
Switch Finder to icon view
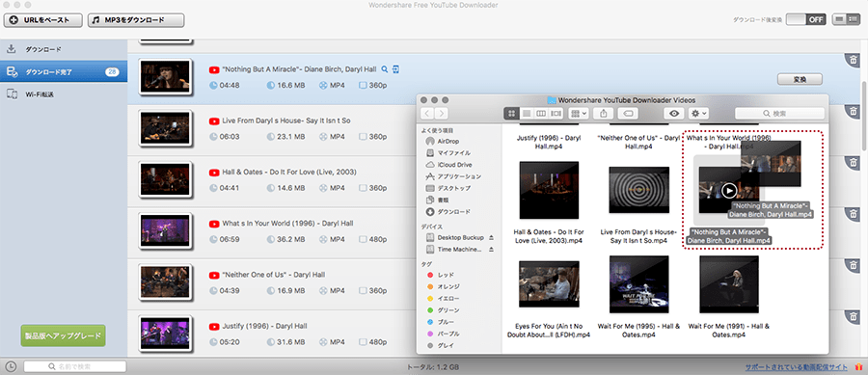511,114
